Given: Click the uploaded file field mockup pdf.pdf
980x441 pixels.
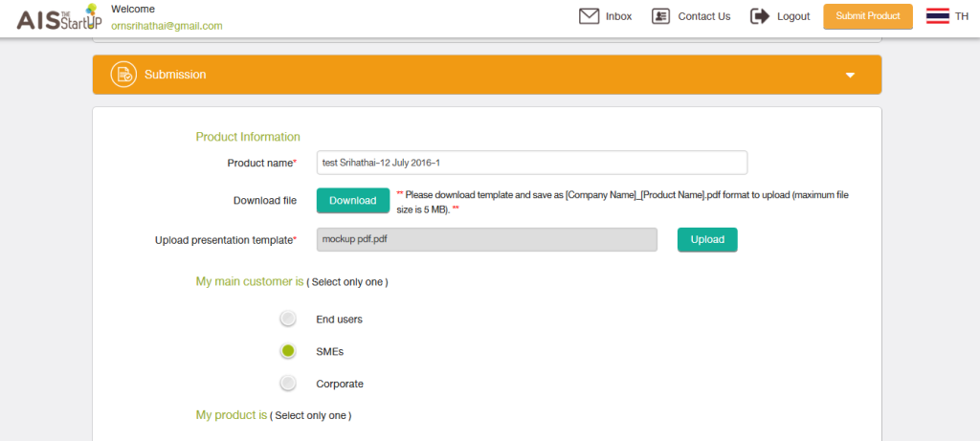Looking at the screenshot, I should tap(487, 239).
